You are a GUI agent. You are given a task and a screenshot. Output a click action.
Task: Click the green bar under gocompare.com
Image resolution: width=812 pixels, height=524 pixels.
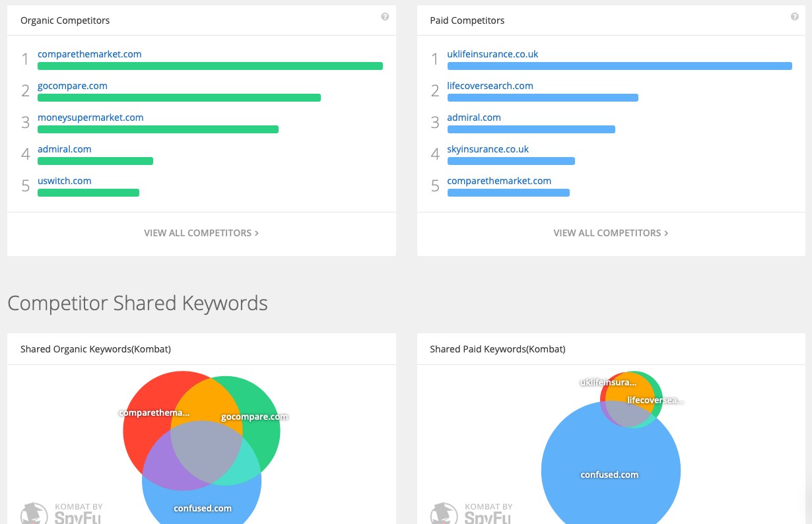[x=179, y=98]
